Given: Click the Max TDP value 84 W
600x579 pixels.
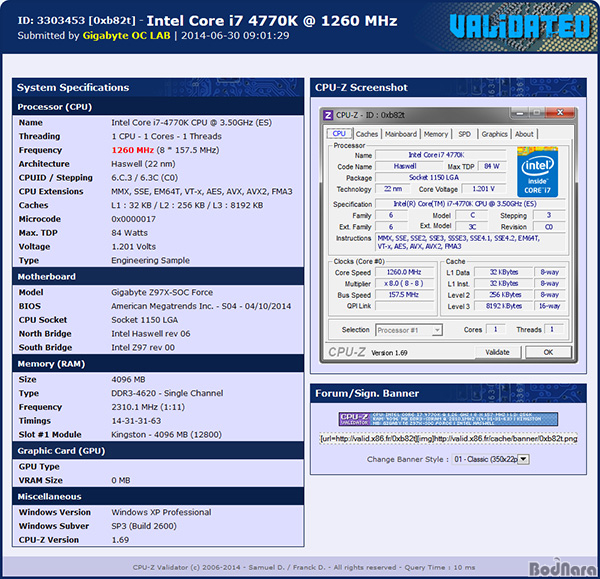Looking at the screenshot, I should click(492, 166).
